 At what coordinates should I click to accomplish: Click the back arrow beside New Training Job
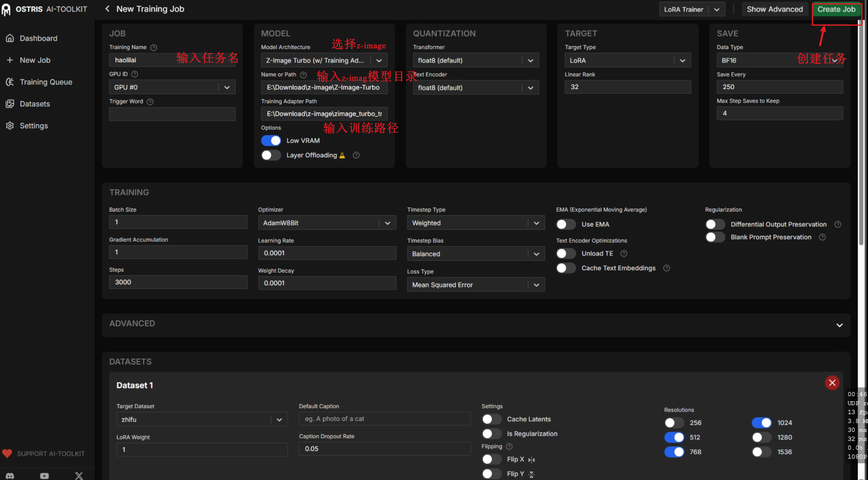click(107, 9)
